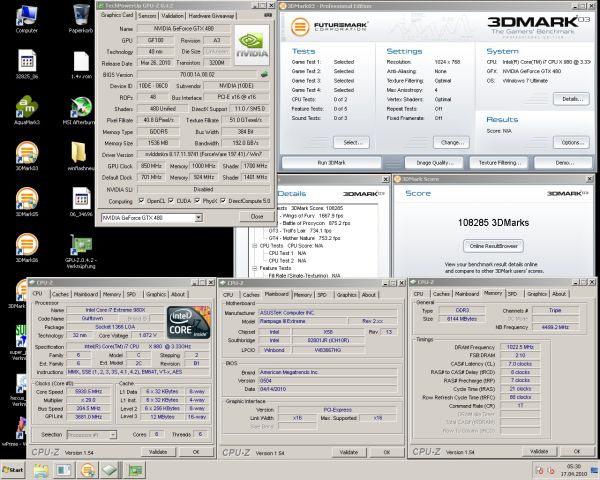The image size is (600, 480).
Task: Open the winflashnew folder icon
Action: (80, 156)
